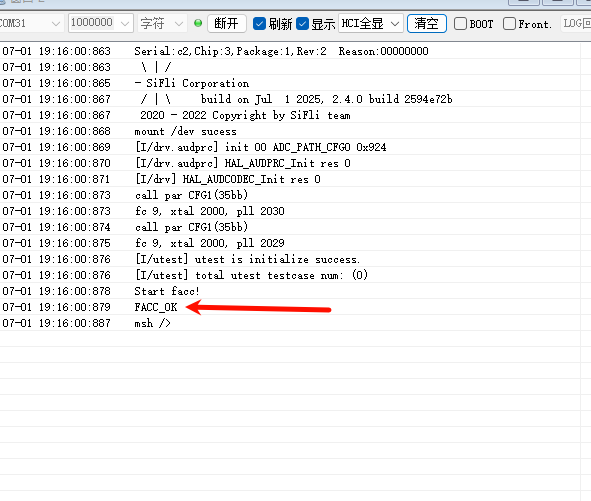Image resolution: width=591 pixels, height=501 pixels.
Task: Select the 'call par CFG1(35bb)' line at 19:16:00:874
Action: (191, 227)
